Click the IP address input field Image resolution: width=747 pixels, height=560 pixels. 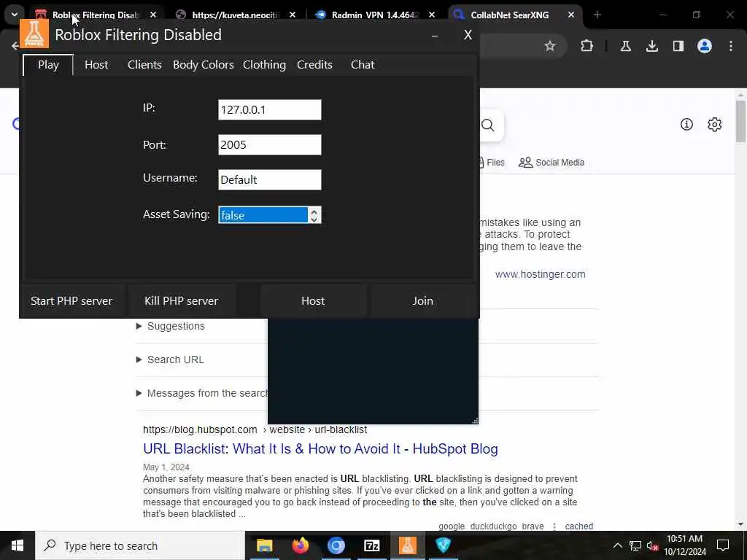[x=270, y=110]
